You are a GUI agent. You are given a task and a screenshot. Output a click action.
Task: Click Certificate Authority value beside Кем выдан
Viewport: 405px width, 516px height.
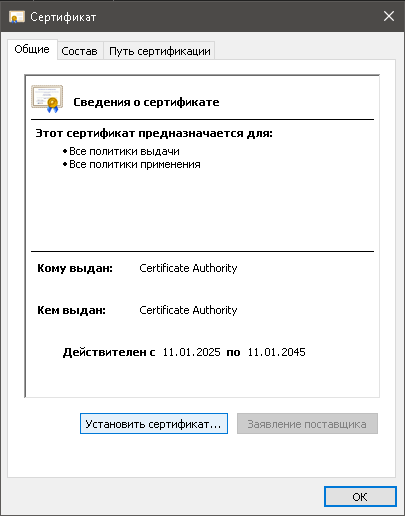(188, 310)
